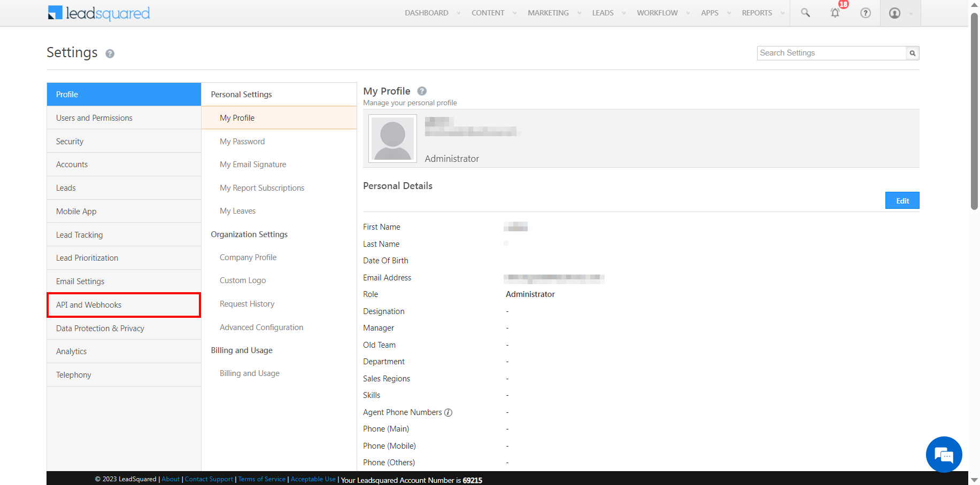Viewport: 980px width, 485px height.
Task: Click the Edit button
Action: (x=902, y=200)
